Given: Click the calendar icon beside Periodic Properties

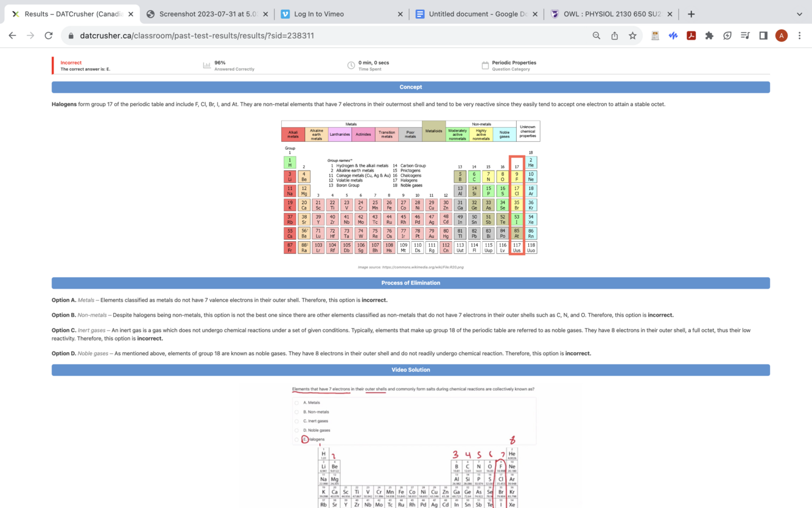Looking at the screenshot, I should (485, 65).
